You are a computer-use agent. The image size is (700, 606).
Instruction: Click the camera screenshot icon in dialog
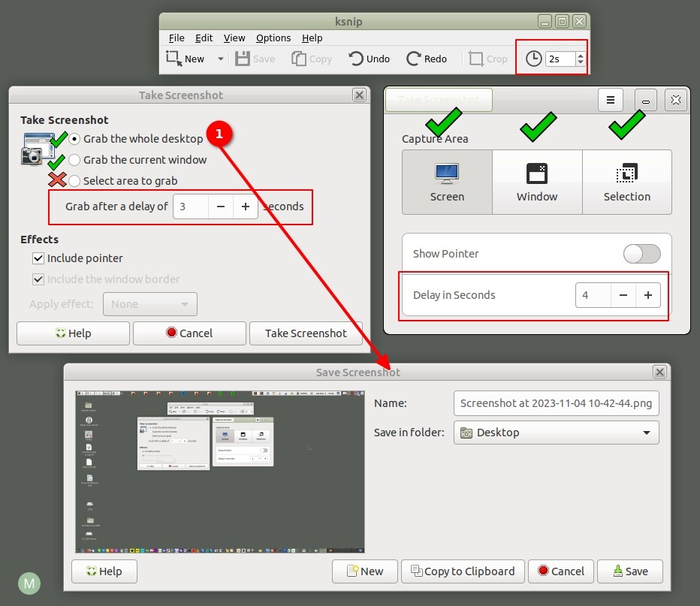click(37, 149)
